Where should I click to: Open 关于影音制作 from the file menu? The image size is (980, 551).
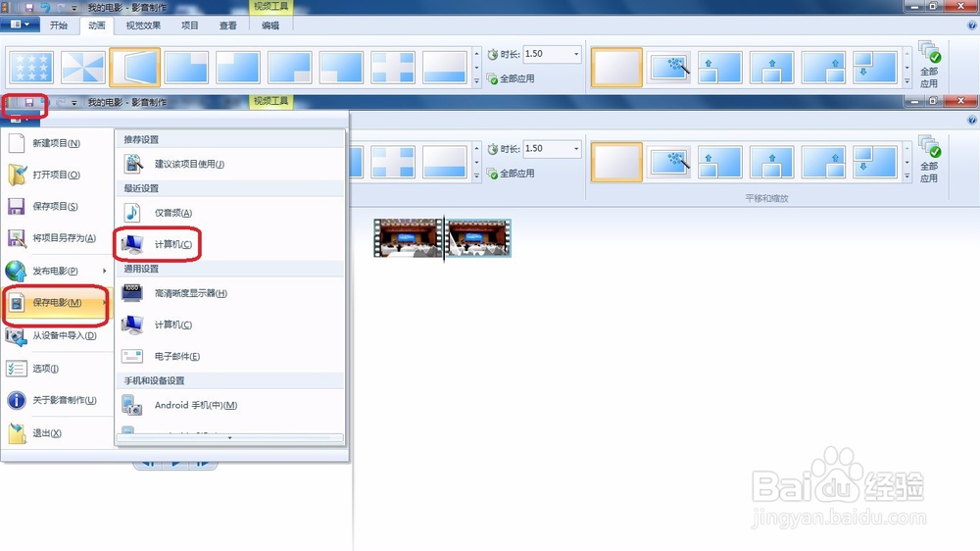(56, 400)
